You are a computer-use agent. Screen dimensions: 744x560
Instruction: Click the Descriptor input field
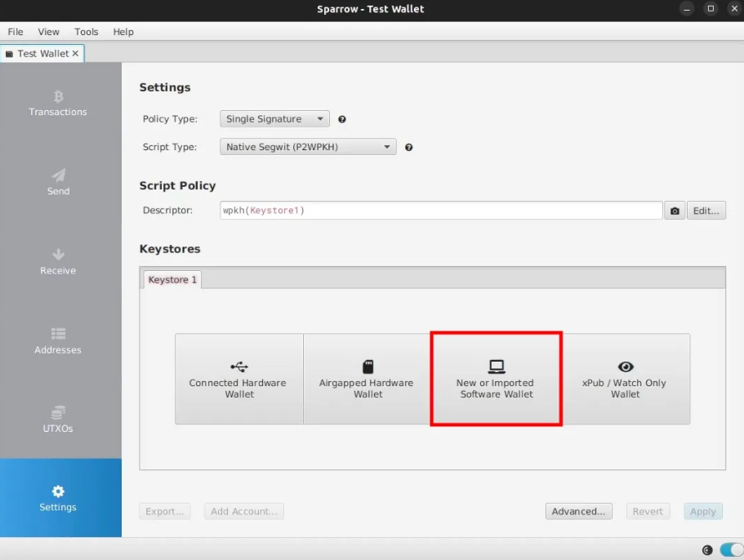(x=441, y=211)
